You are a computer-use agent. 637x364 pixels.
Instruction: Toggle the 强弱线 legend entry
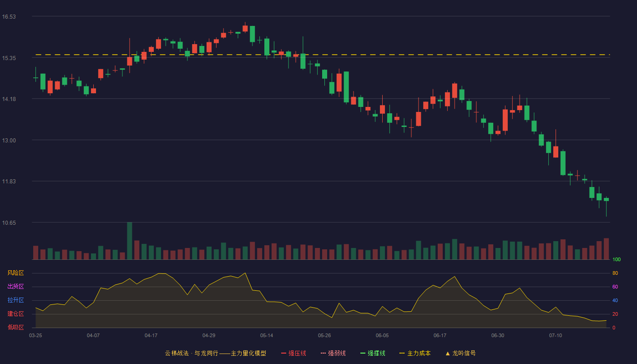333,353
